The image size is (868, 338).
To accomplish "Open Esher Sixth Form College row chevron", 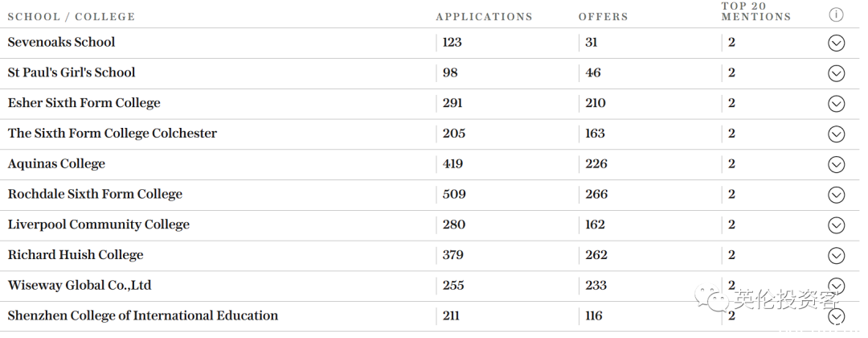I will tap(836, 104).
